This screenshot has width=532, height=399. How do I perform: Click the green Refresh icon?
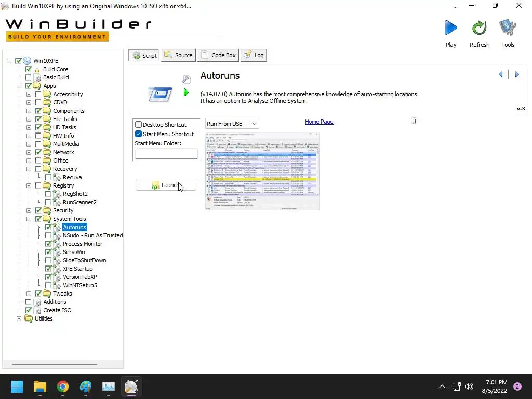pyautogui.click(x=479, y=28)
